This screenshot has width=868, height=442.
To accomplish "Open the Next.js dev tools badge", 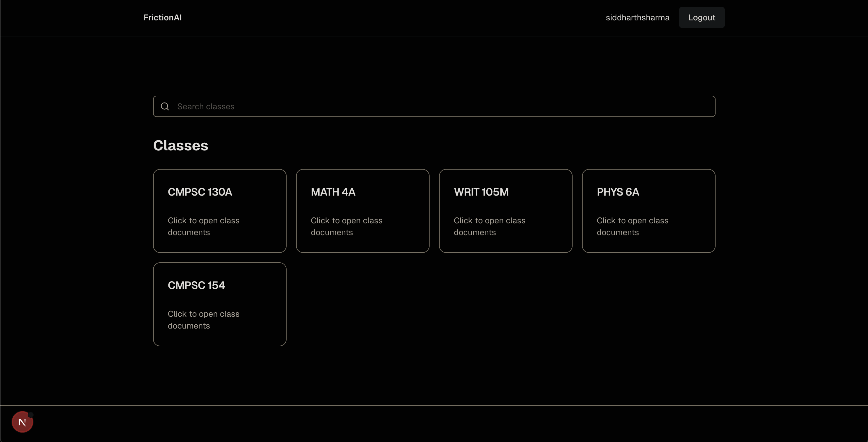I will click(x=22, y=422).
